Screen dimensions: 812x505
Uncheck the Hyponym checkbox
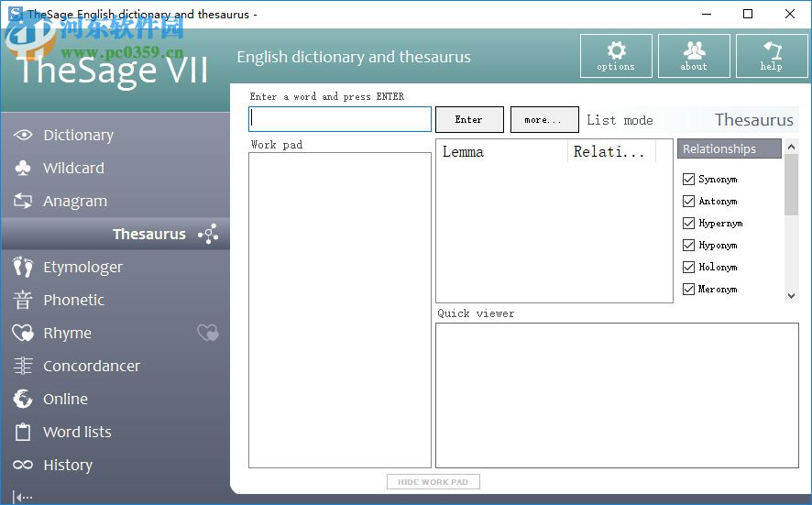[x=689, y=245]
